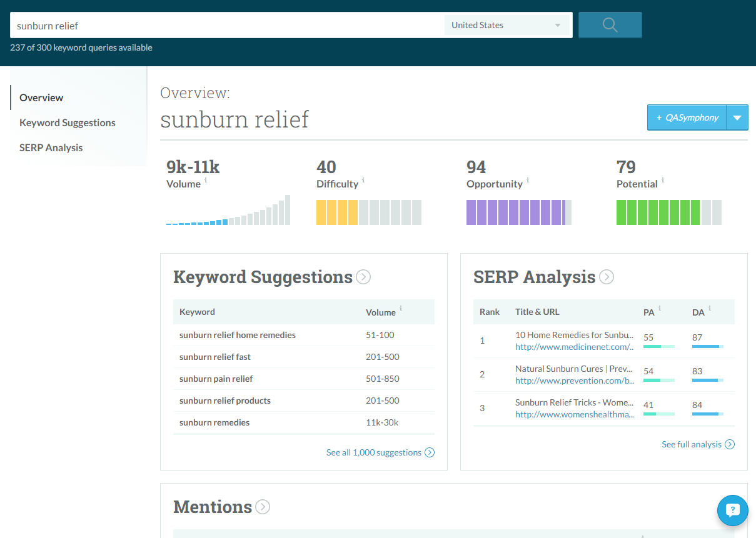The width and height of the screenshot is (756, 538).
Task: Click the Opportunity info icon
Action: [530, 181]
